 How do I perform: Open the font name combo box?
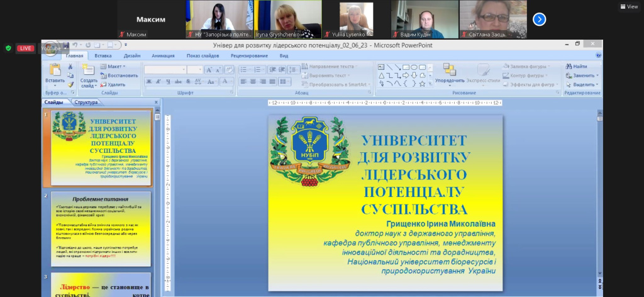tap(165, 70)
